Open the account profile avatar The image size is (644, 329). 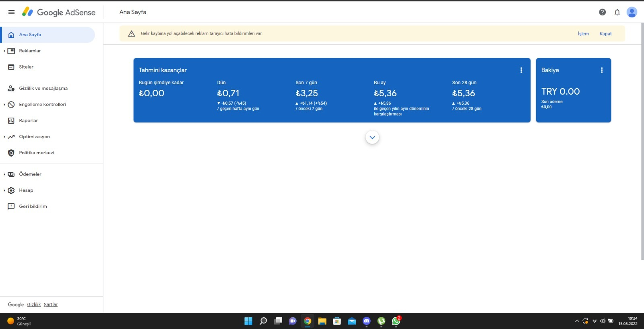(x=632, y=12)
